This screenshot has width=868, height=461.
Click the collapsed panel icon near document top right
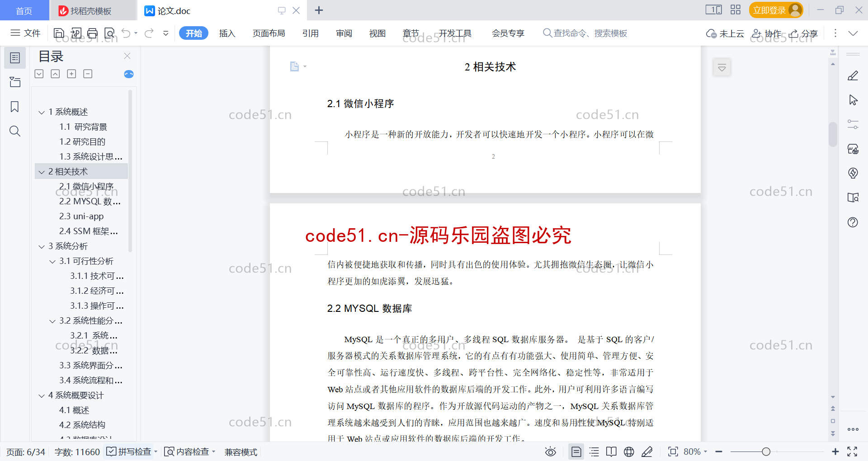tap(722, 68)
